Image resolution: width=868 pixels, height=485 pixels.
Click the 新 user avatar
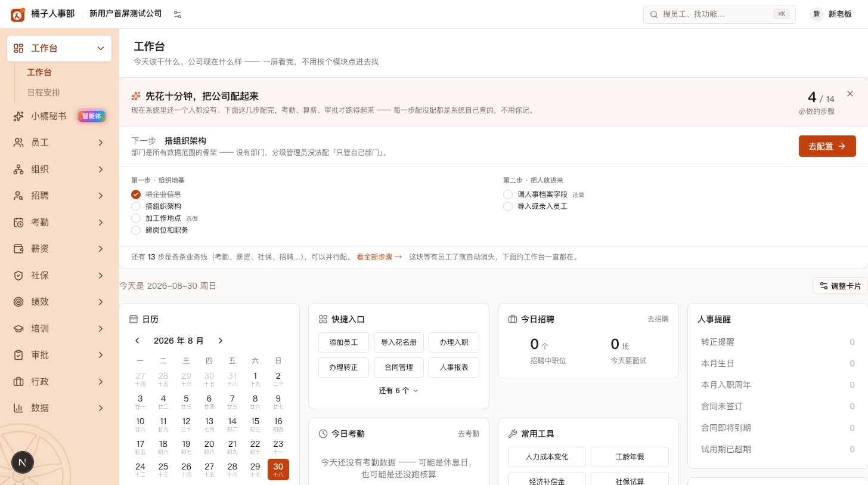817,14
